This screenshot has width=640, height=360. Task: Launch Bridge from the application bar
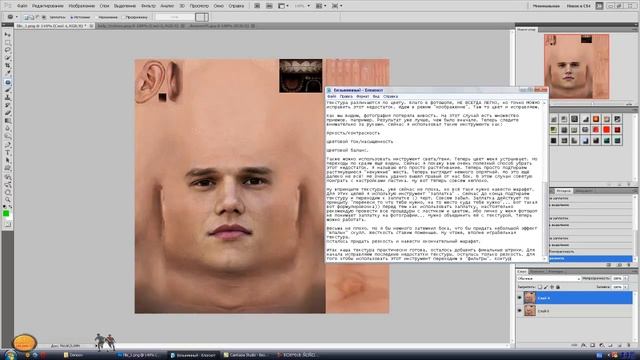click(x=257, y=6)
